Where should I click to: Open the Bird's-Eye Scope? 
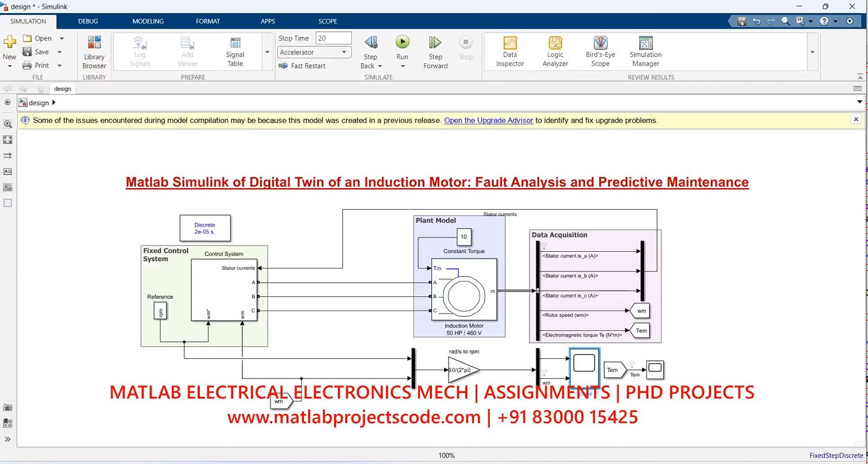600,51
